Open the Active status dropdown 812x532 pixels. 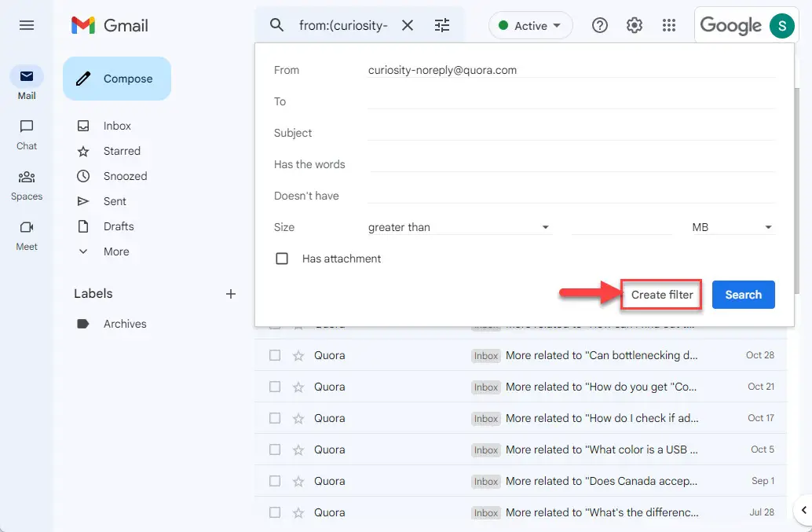pos(530,25)
